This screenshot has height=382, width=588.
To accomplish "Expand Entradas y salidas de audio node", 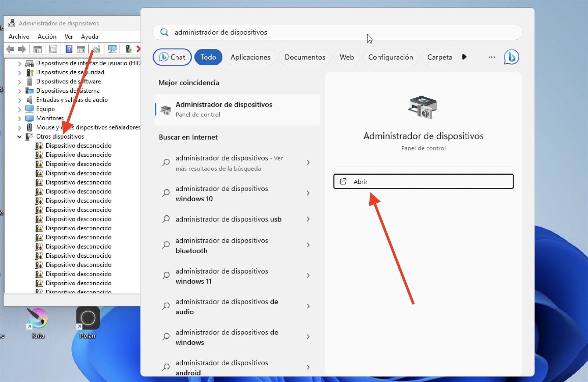I will [x=19, y=100].
